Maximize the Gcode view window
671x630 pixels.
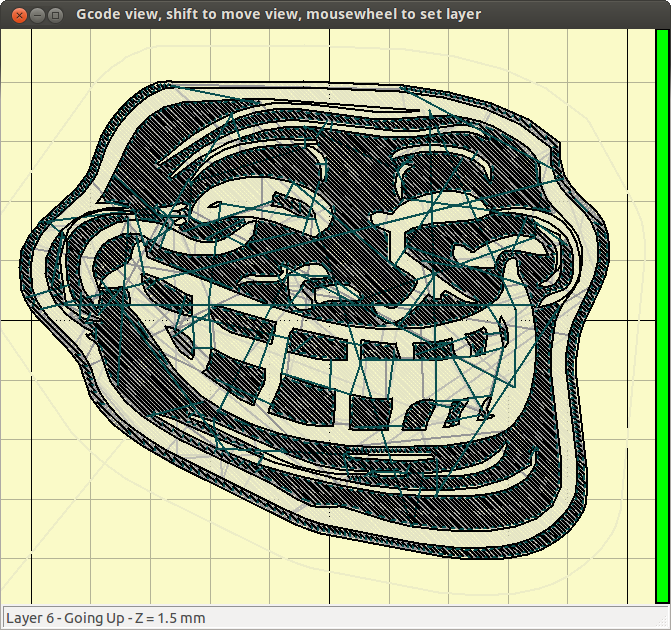click(55, 14)
